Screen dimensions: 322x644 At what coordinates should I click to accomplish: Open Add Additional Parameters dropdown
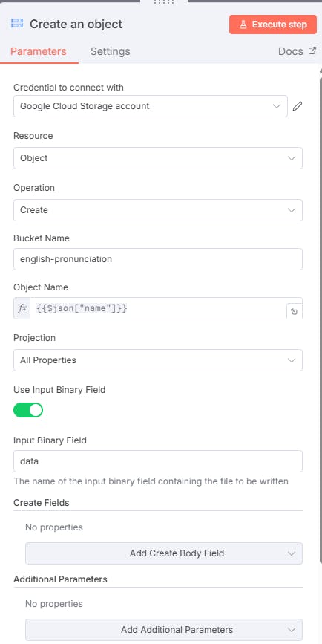pos(164,630)
